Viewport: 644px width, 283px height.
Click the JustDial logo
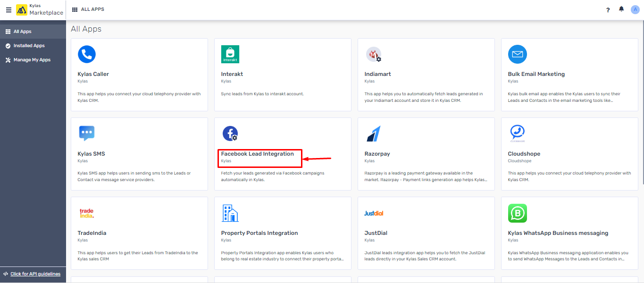point(374,213)
